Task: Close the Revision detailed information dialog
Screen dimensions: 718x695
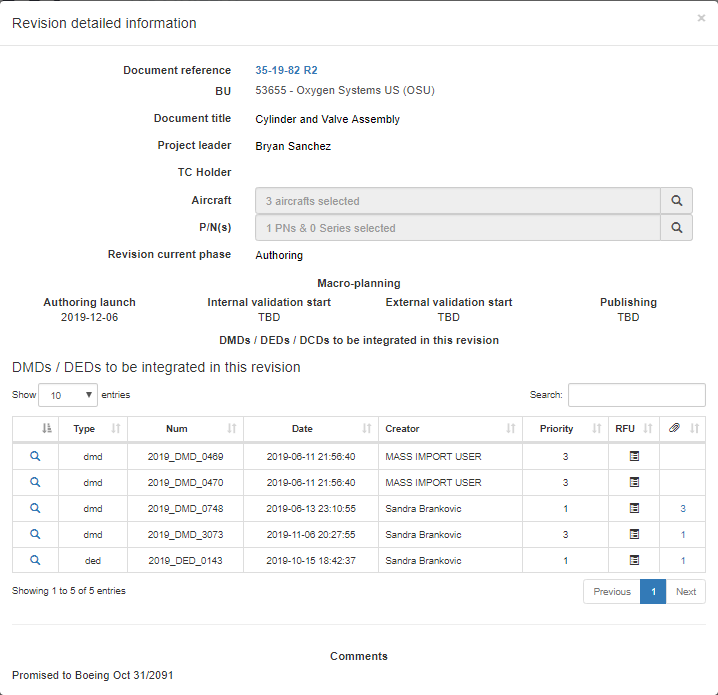Action: (x=701, y=18)
